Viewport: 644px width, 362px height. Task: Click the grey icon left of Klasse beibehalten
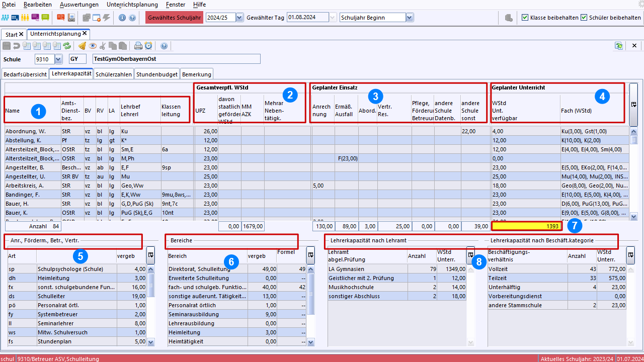(509, 18)
